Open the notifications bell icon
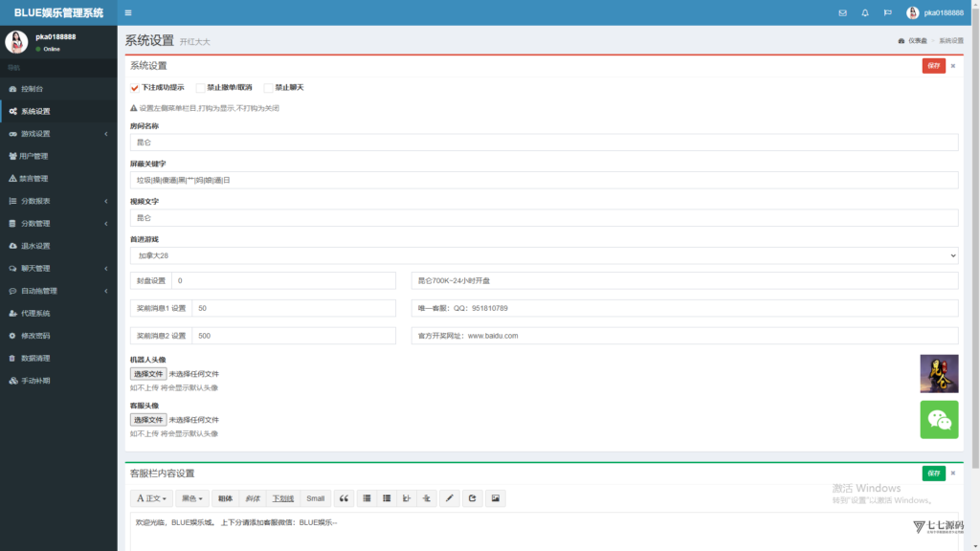Screen dimensions: 980x551 pos(865,12)
